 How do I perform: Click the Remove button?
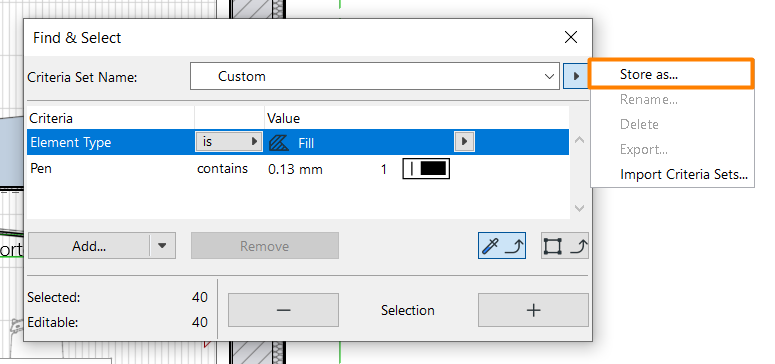pos(265,246)
